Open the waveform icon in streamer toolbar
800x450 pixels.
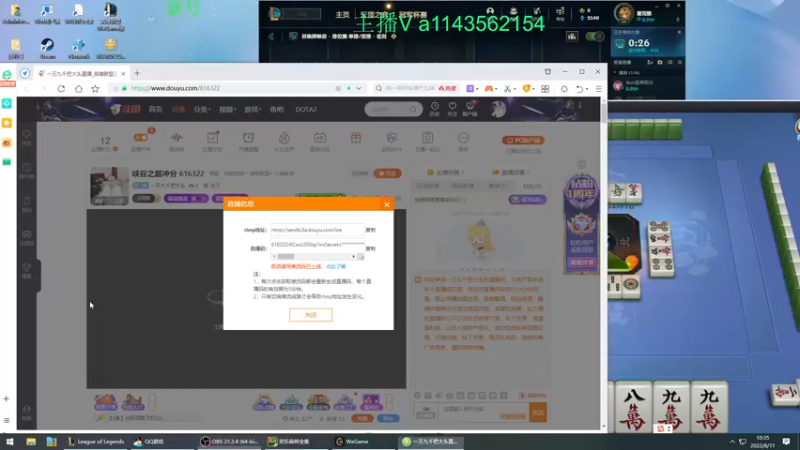[177, 138]
